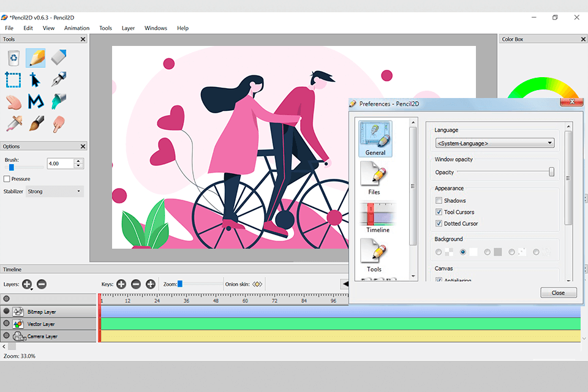This screenshot has width=588, height=392.
Task: Decrease Brush size with down stepper
Action: point(78,166)
